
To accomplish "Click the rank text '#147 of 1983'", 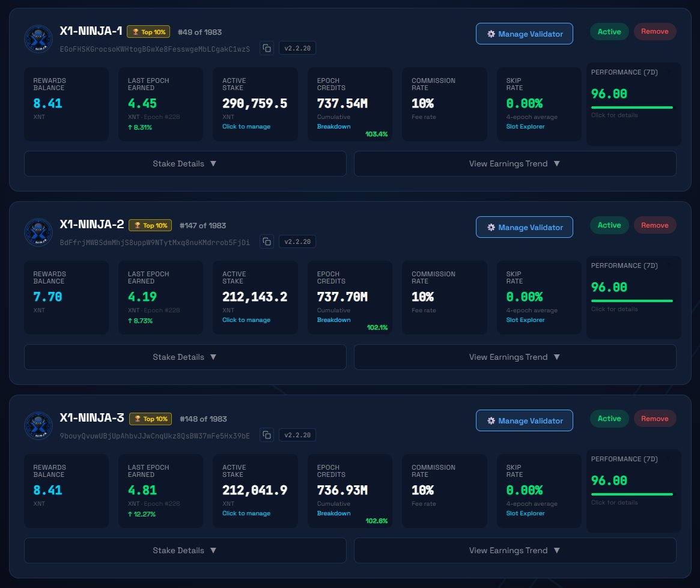I will point(202,226).
